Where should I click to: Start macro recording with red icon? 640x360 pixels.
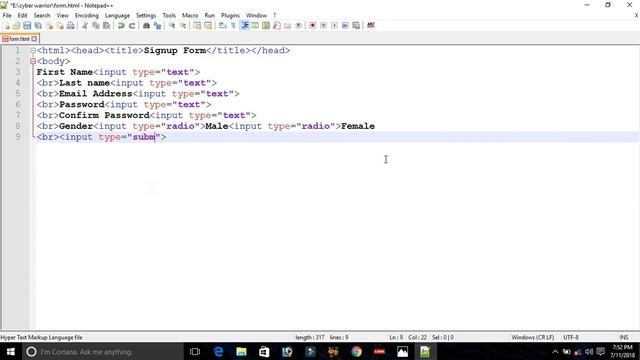(313, 25)
